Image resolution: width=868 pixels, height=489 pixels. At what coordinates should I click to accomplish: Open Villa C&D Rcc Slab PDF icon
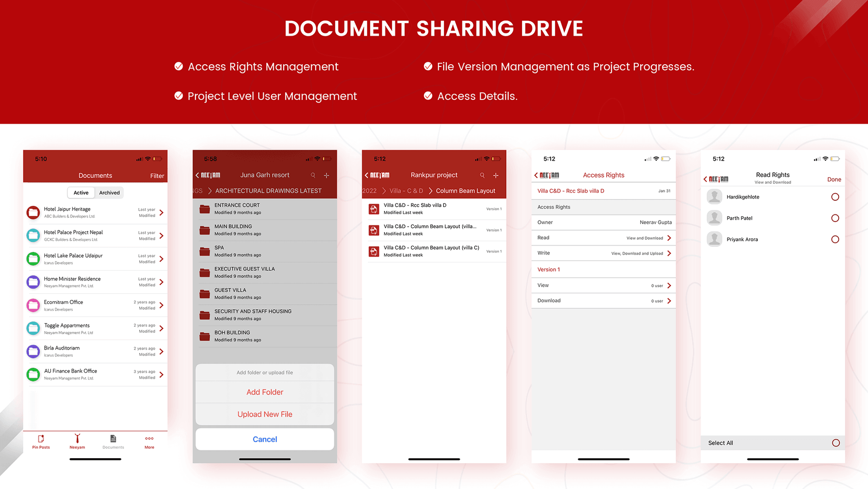point(374,209)
